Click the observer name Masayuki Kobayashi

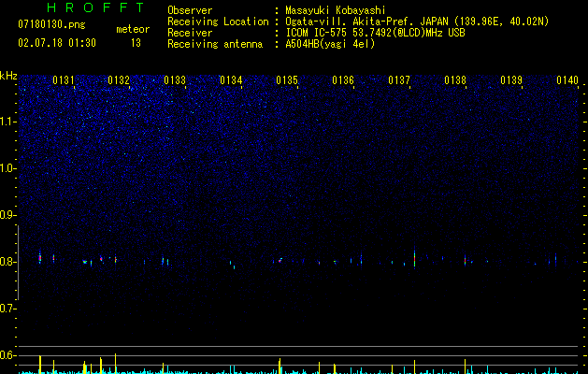[336, 10]
